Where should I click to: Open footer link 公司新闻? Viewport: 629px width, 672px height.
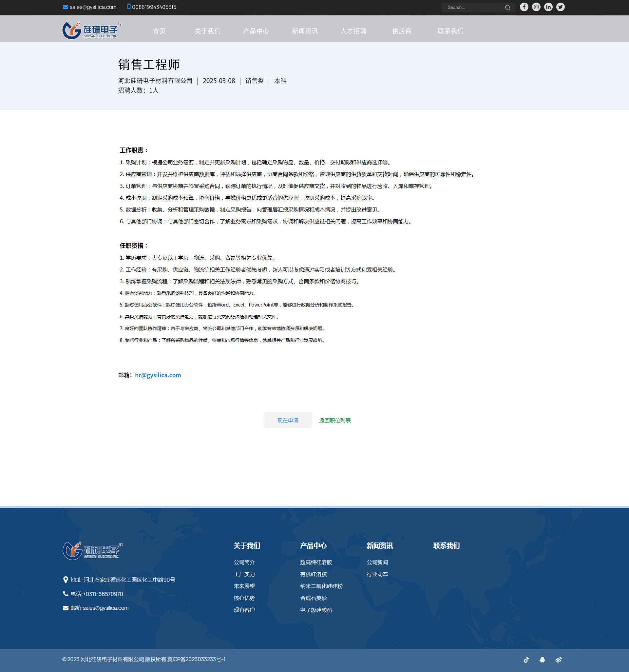click(377, 562)
